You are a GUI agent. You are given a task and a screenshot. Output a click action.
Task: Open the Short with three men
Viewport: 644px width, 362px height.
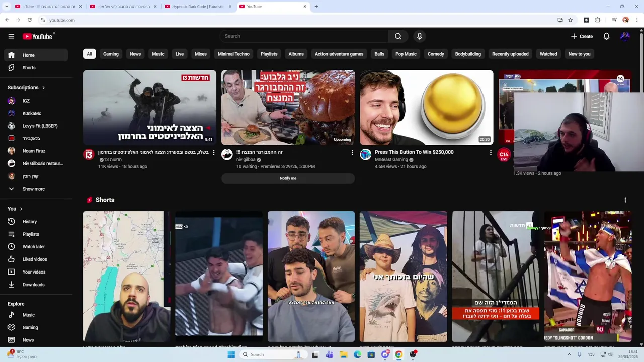(311, 277)
